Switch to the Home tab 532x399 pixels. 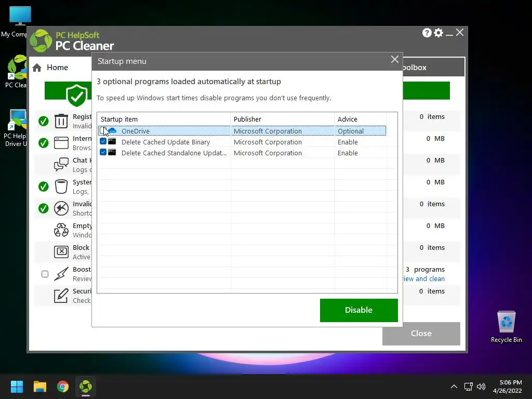(50, 68)
